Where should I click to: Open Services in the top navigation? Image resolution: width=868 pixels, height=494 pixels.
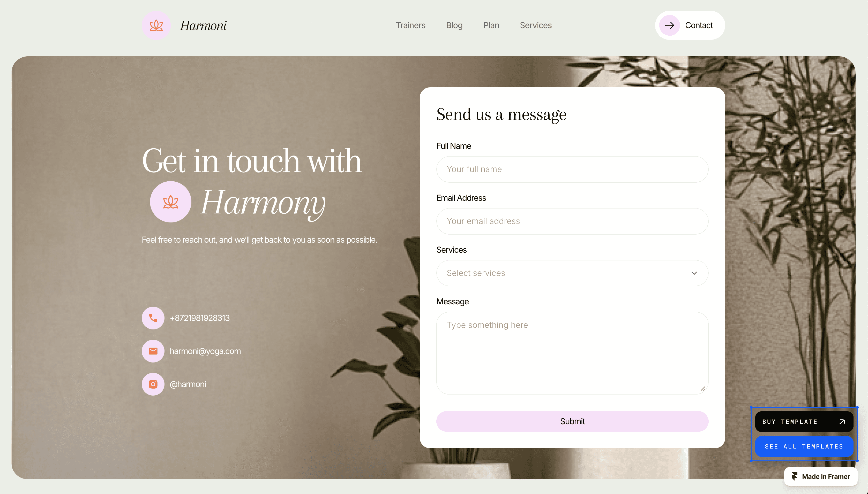536,25
